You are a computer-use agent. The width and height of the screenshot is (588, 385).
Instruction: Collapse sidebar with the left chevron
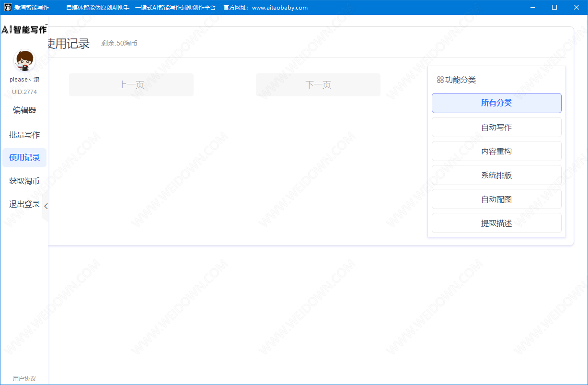point(46,206)
